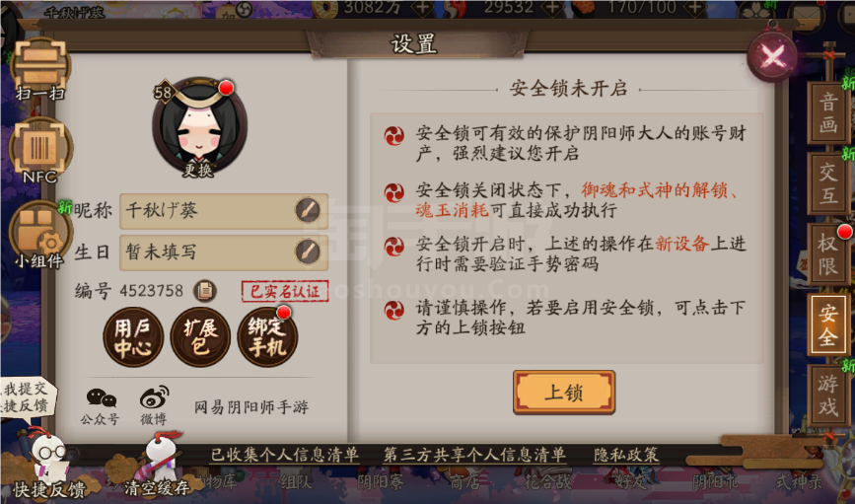
Task: Open the 小组件 widget icon
Action: click(39, 235)
